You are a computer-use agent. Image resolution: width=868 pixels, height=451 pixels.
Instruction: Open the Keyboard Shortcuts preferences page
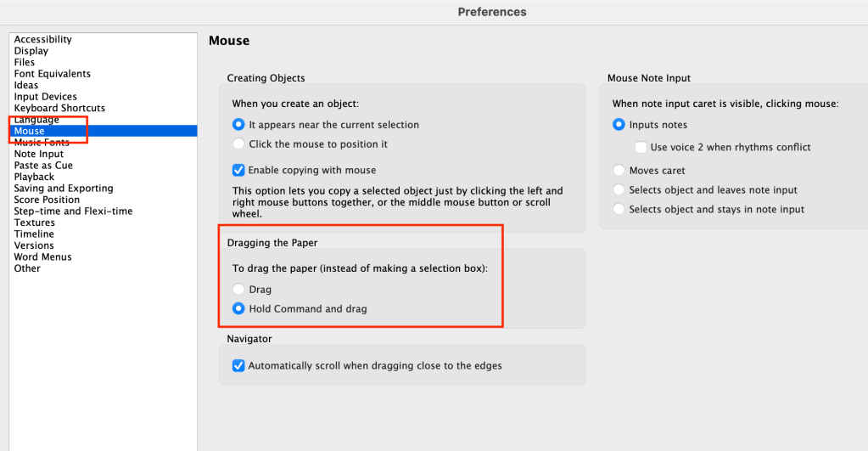[59, 109]
